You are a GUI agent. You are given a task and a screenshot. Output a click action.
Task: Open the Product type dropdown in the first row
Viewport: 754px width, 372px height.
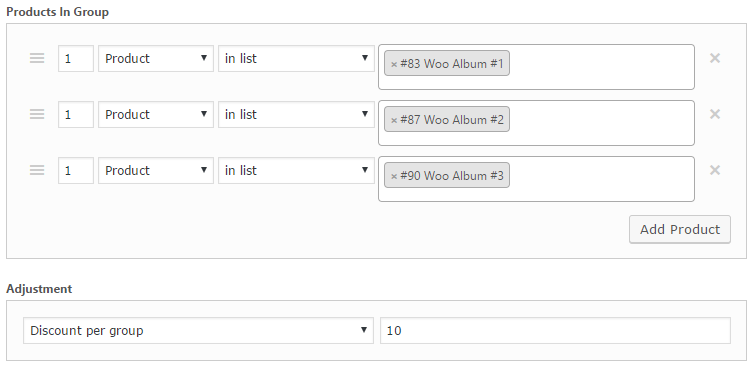point(156,59)
